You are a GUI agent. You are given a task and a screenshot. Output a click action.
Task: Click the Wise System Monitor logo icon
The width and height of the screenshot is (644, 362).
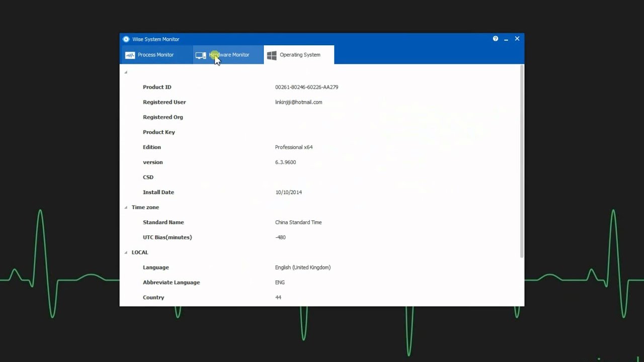click(126, 39)
